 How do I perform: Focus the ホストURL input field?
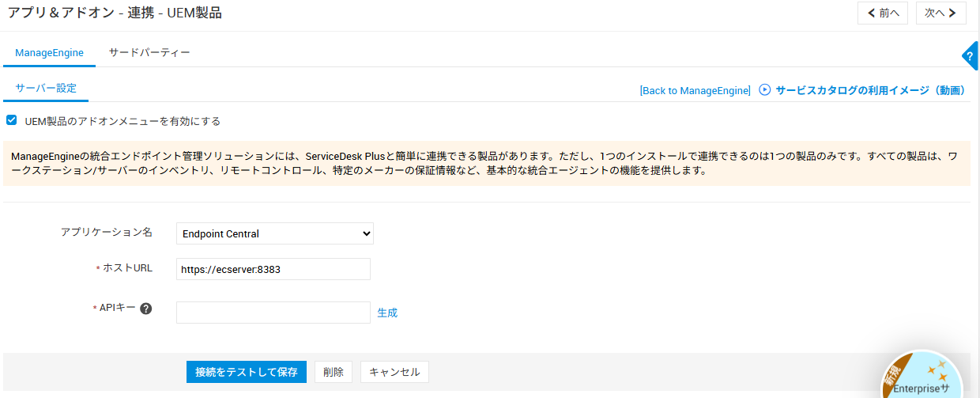click(x=273, y=269)
